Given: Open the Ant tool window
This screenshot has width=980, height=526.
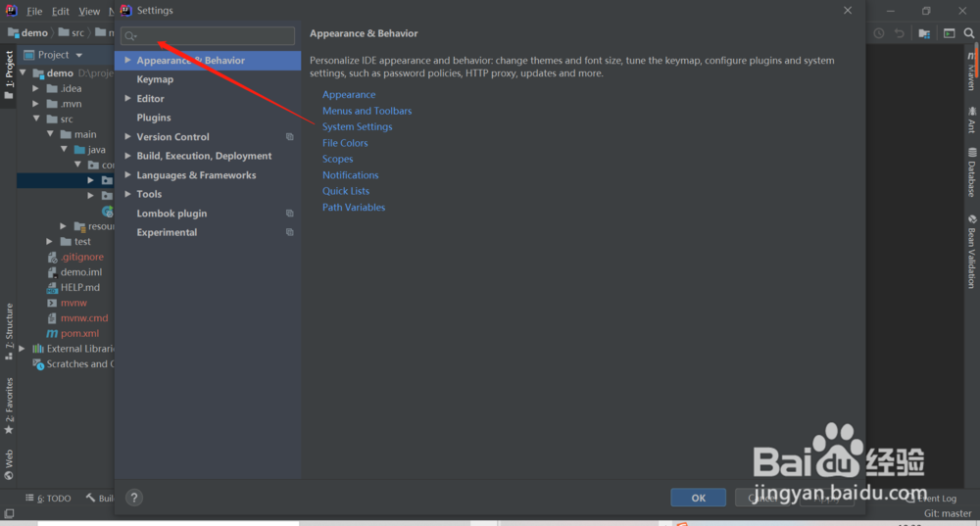Looking at the screenshot, I should 971,120.
